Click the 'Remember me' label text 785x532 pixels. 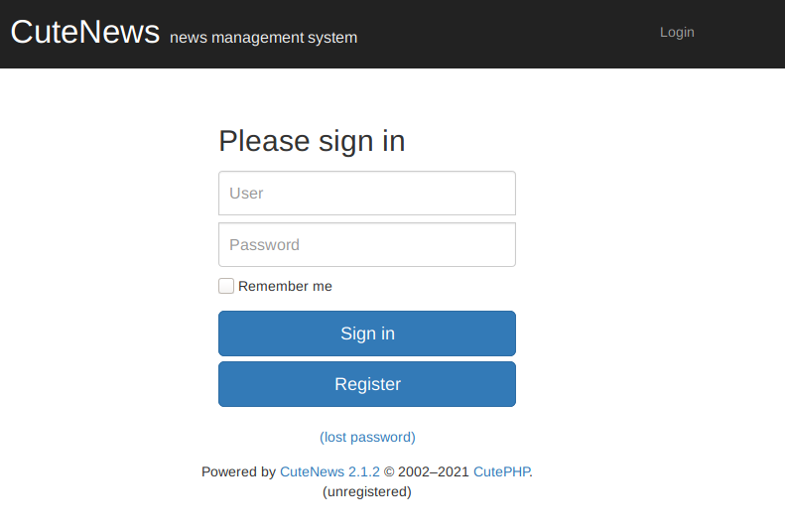pos(285,286)
